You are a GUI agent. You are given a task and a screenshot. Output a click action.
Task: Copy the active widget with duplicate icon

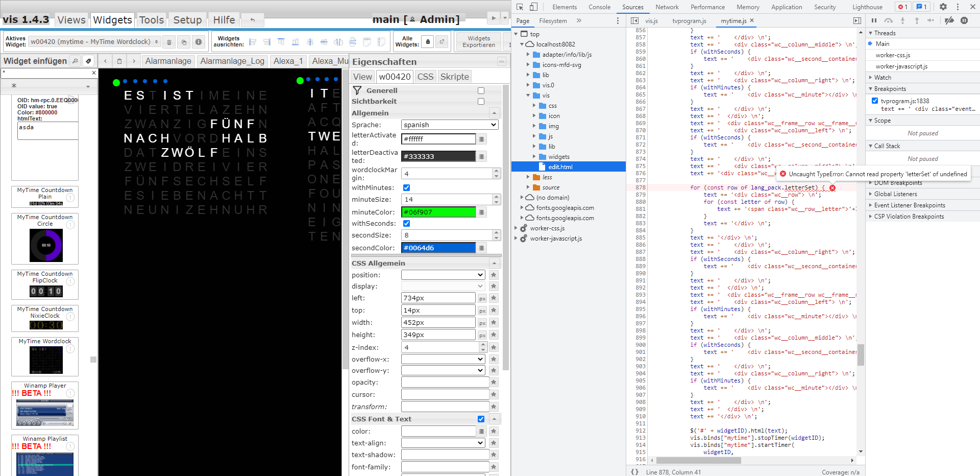(184, 42)
